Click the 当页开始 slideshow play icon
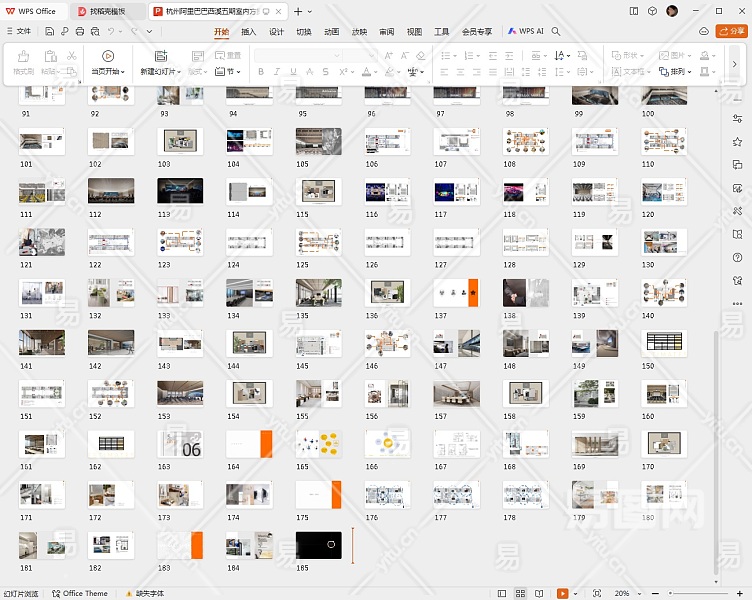 pos(107,56)
